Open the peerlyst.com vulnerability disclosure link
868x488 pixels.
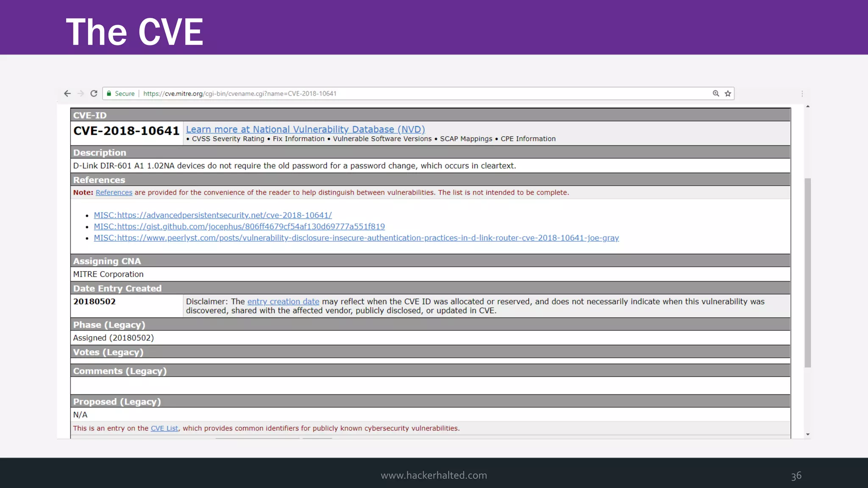click(x=356, y=238)
